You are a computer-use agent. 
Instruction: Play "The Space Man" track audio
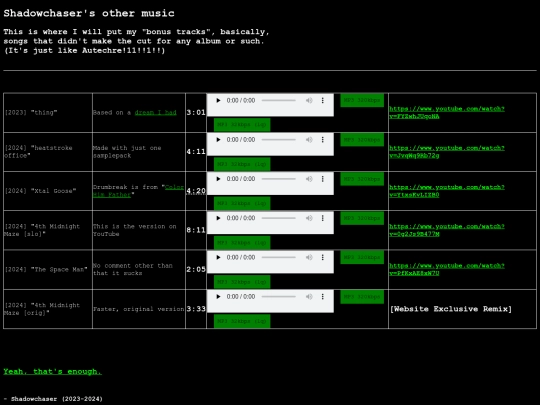(218, 258)
